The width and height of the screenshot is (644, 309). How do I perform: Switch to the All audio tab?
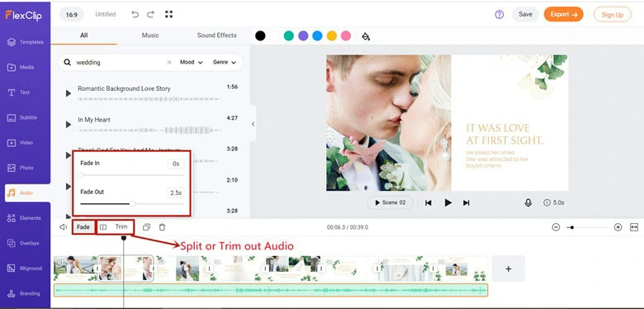83,36
